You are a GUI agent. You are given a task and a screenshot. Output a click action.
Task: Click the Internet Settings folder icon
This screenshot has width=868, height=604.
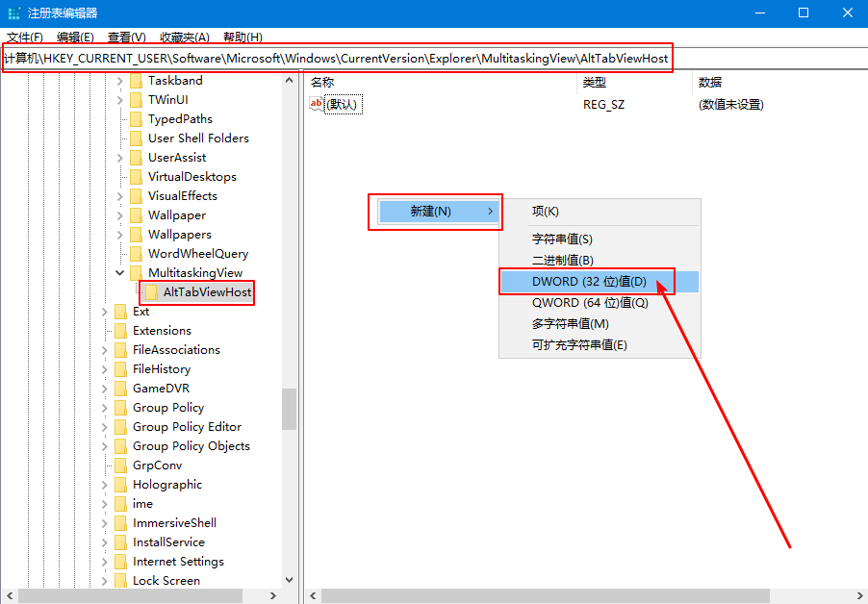(x=120, y=562)
